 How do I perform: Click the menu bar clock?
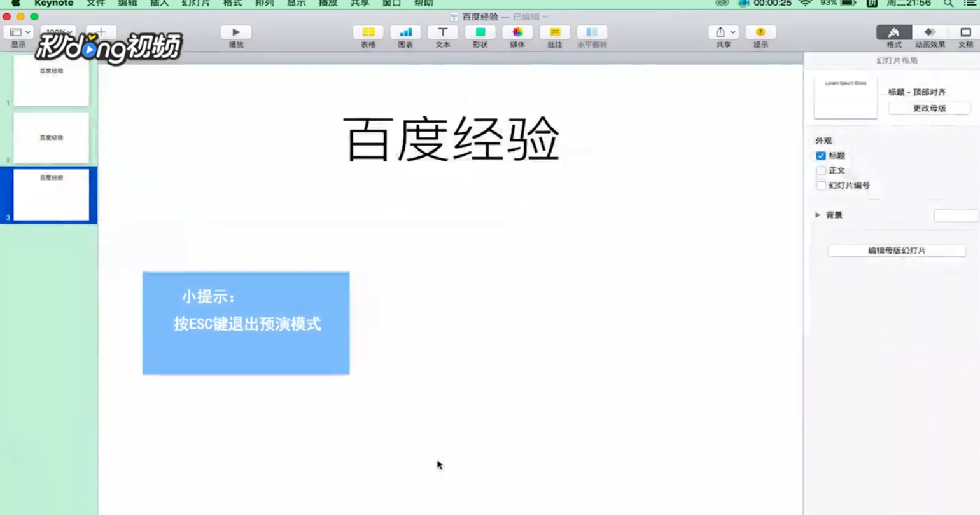pyautogui.click(x=909, y=3)
